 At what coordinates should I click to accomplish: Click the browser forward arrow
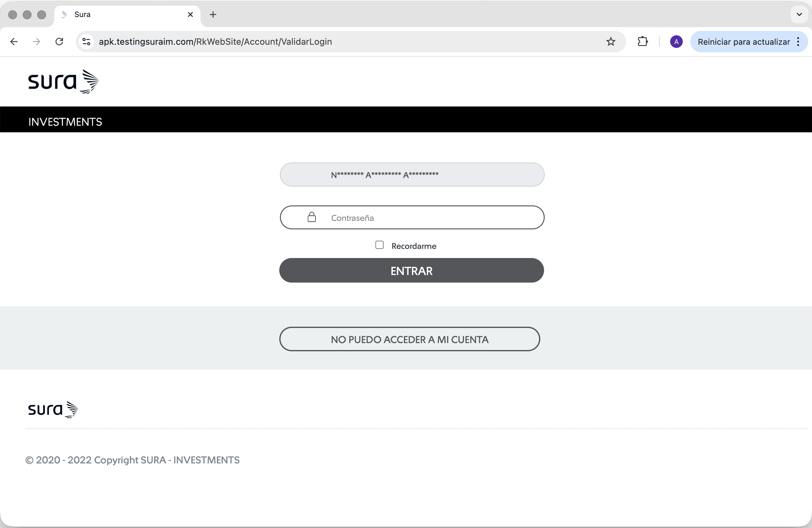(x=37, y=42)
